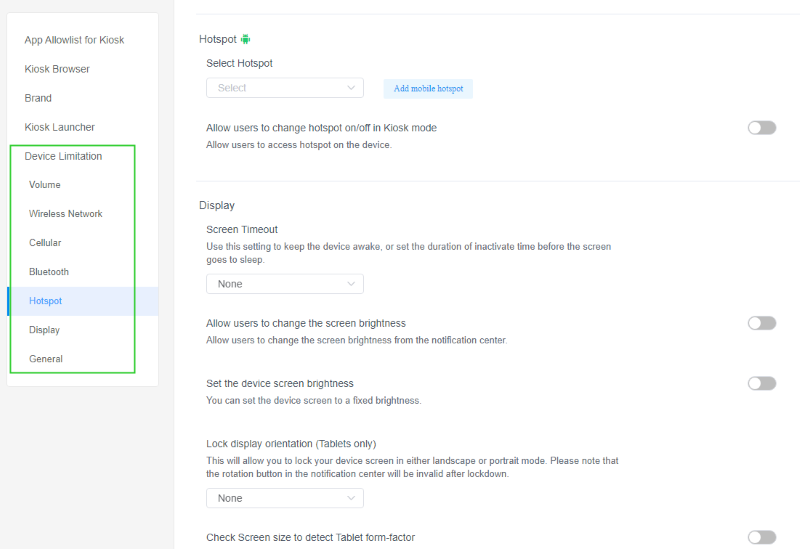Open the Select Hotspot dropdown
Screen dimensions: 800x549
coord(284,88)
